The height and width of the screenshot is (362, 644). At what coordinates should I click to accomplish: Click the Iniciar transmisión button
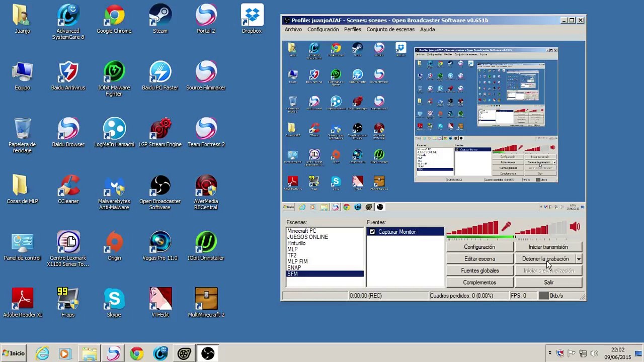pyautogui.click(x=548, y=247)
